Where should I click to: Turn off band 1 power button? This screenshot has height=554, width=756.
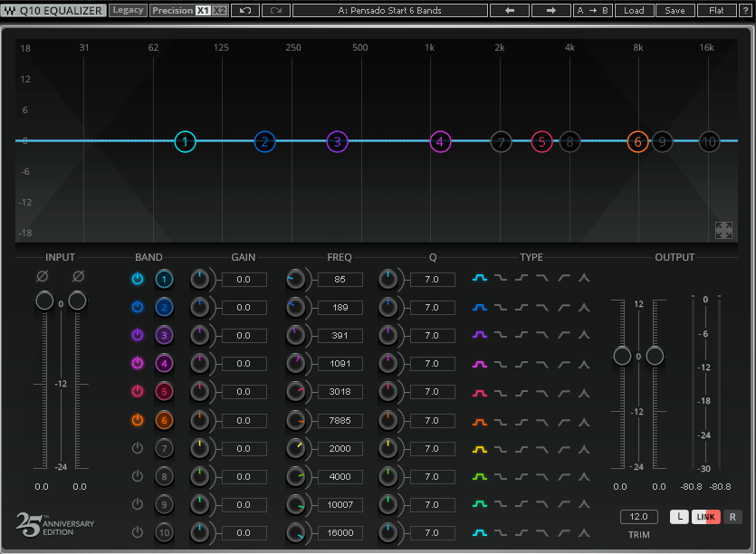point(138,279)
